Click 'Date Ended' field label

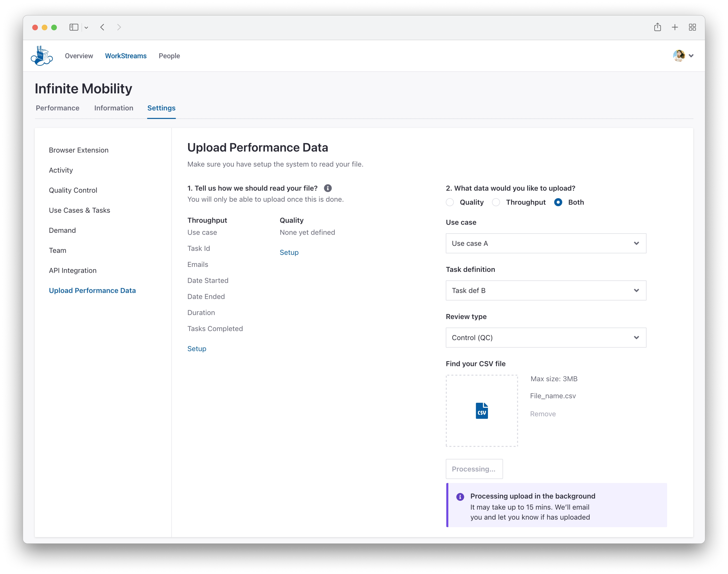[206, 297]
